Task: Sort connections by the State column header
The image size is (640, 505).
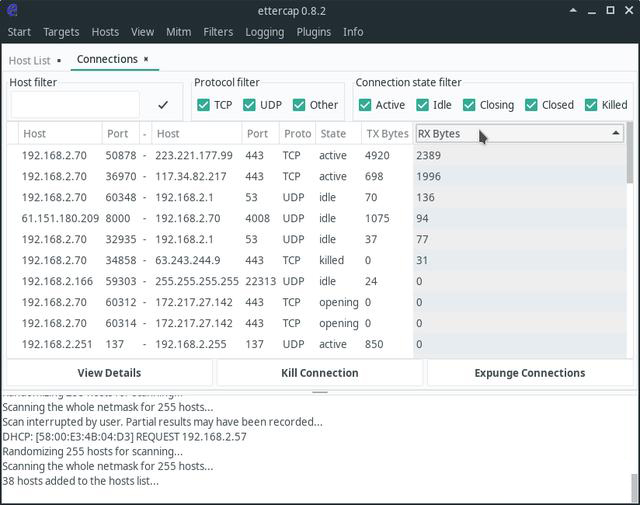Action: [x=333, y=133]
